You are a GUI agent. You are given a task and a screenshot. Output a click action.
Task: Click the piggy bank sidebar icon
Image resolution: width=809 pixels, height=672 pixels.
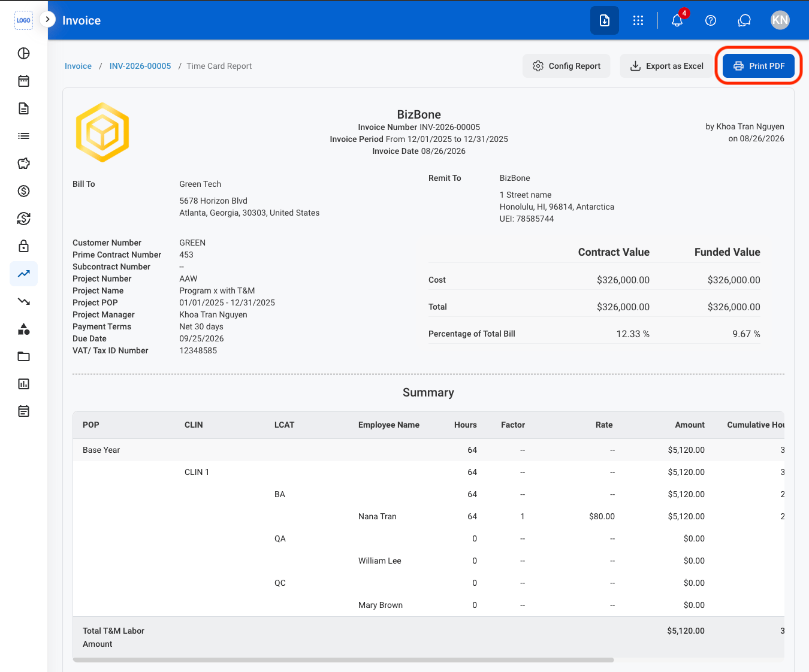pos(23,164)
